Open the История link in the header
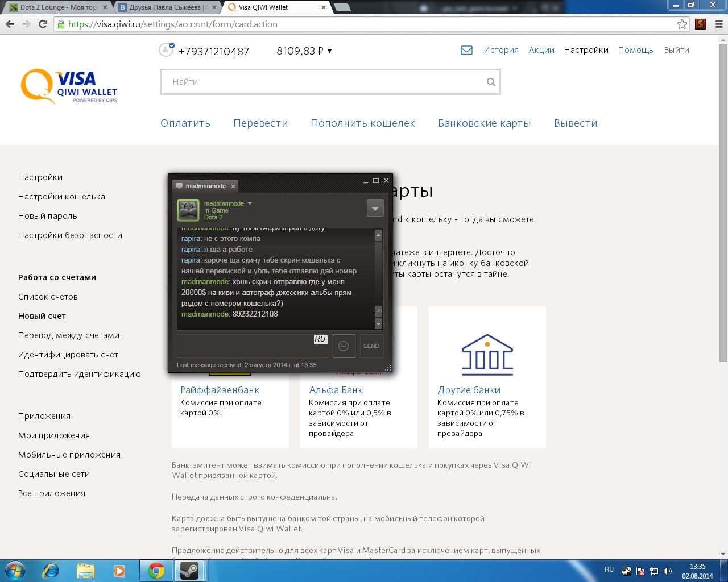Image resolution: width=728 pixels, height=582 pixels. click(501, 50)
